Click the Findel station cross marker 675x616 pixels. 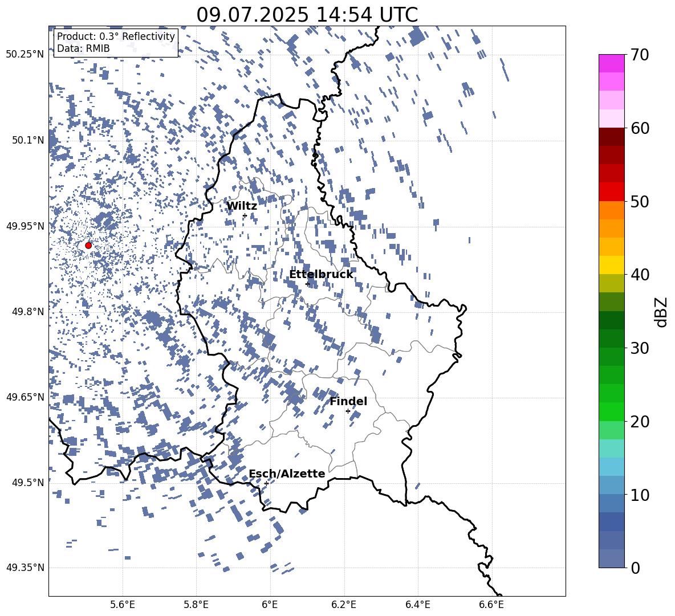tap(348, 411)
